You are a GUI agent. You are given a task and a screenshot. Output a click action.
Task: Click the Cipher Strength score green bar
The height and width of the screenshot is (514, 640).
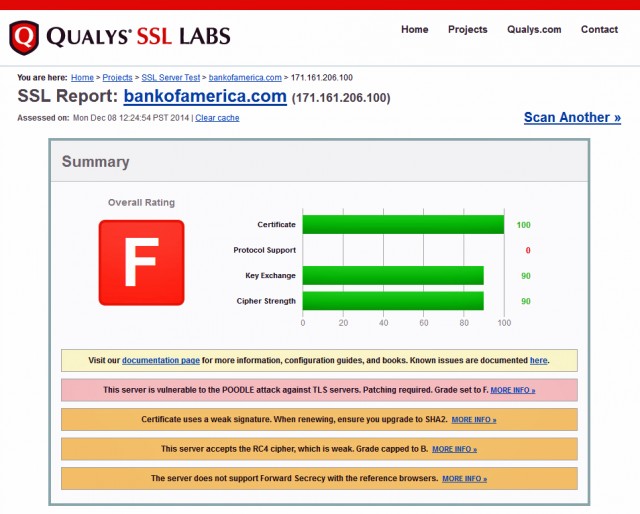(393, 301)
